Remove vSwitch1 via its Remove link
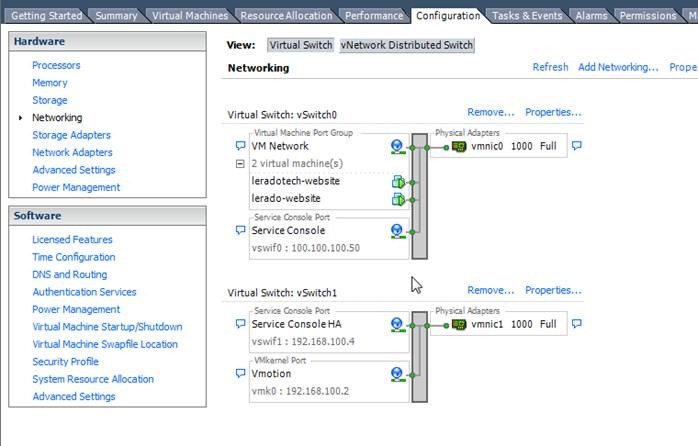Screen dimensions: 698x446 point(490,290)
